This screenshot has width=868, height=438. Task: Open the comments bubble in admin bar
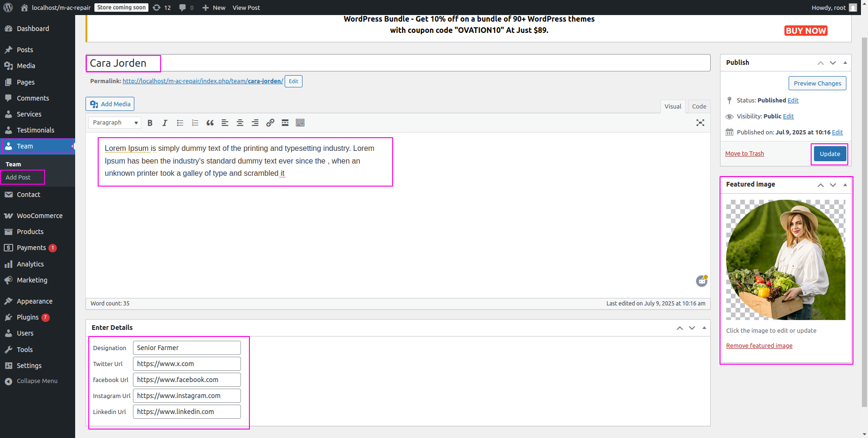[186, 8]
